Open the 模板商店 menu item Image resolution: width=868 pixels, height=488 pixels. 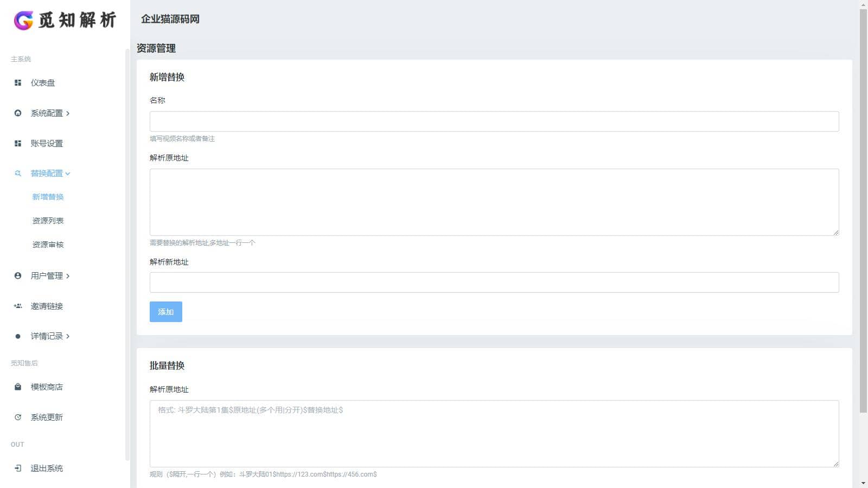tap(47, 387)
